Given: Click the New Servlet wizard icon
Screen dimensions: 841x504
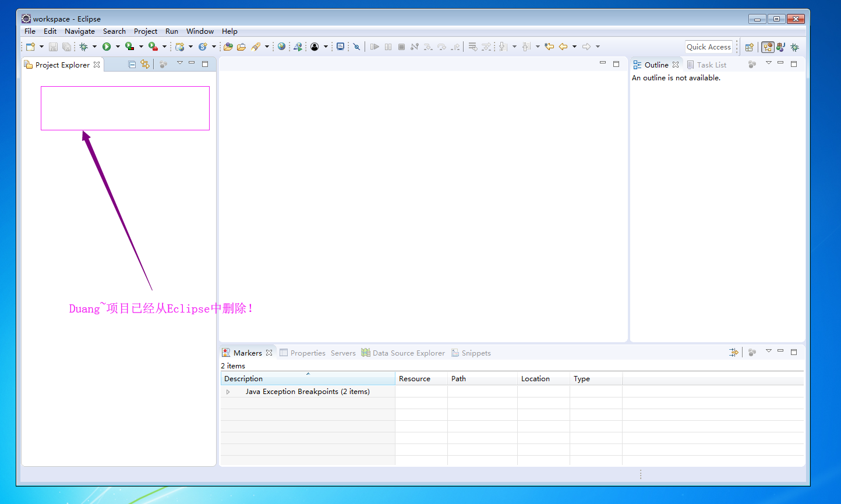Looking at the screenshot, I should (x=203, y=47).
